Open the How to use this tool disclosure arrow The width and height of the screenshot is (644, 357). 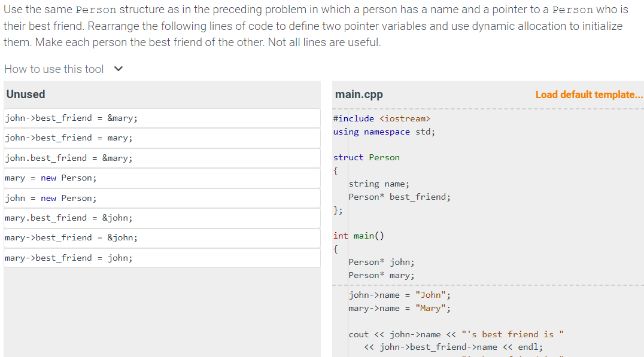tap(117, 69)
